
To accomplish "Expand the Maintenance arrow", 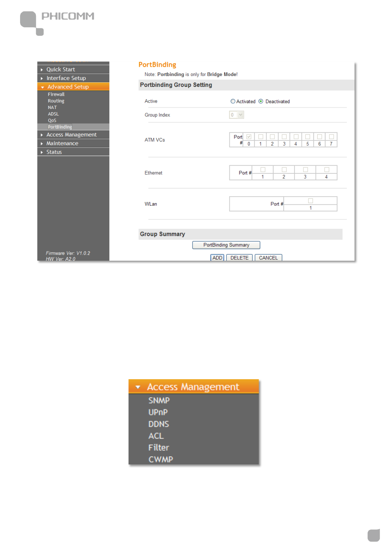I will pyautogui.click(x=42, y=144).
